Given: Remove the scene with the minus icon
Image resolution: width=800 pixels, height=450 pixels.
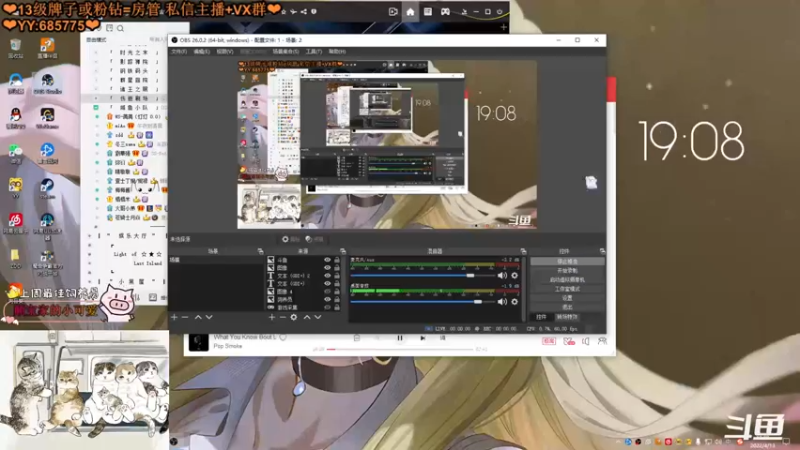Looking at the screenshot, I should [x=185, y=317].
